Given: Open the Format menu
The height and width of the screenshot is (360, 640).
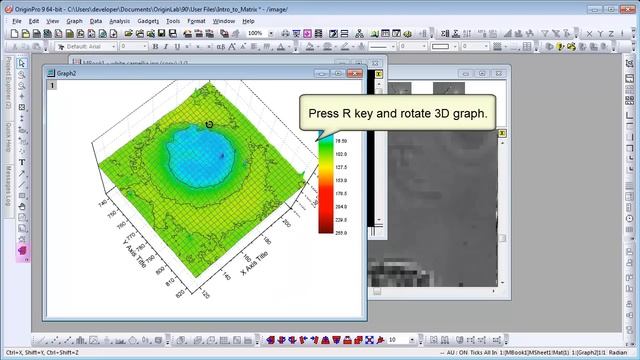Looking at the screenshot, I should click(x=196, y=21).
